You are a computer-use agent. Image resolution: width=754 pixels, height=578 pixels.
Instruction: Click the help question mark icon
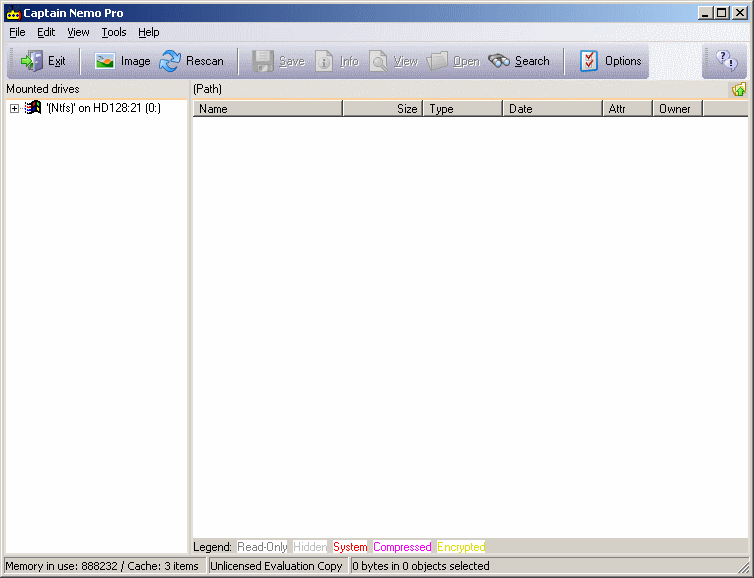click(x=726, y=61)
